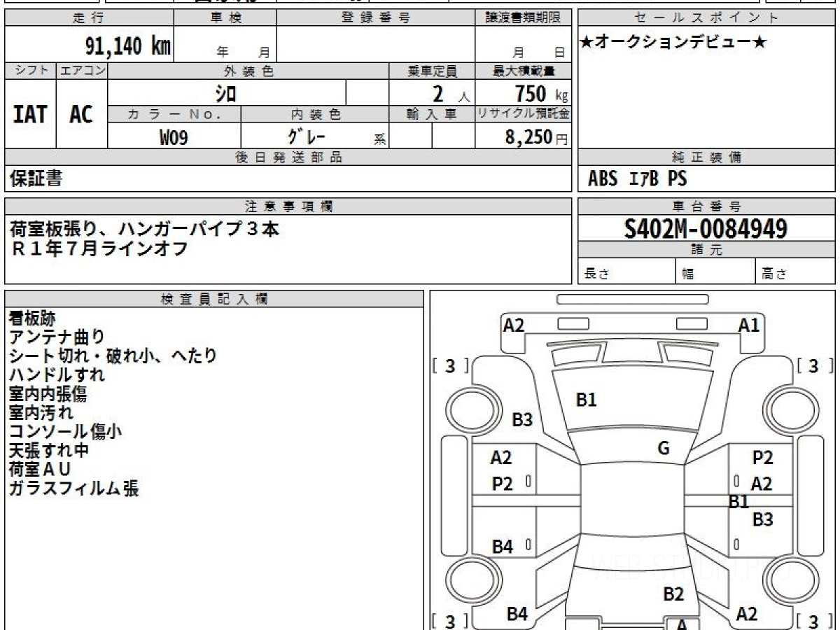The width and height of the screenshot is (840, 630).
Task: Click the リサイクル預託金 header
Action: tap(523, 114)
